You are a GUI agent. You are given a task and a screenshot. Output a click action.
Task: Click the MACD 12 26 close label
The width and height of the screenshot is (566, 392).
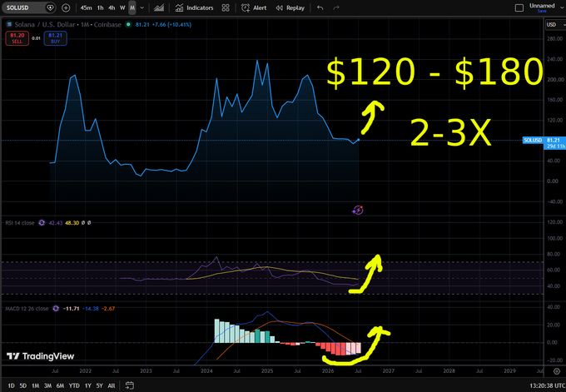(27, 309)
